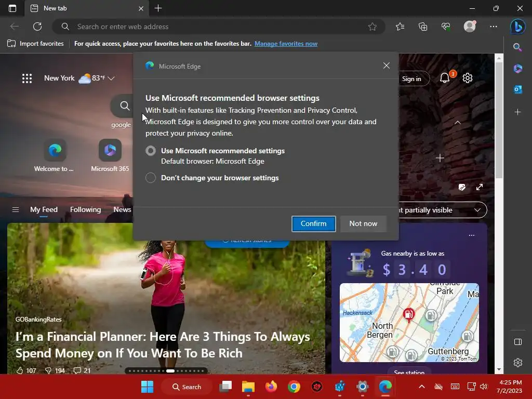Image resolution: width=532 pixels, height=399 pixels.
Task: Select the New tab browser tab
Action: click(x=87, y=8)
